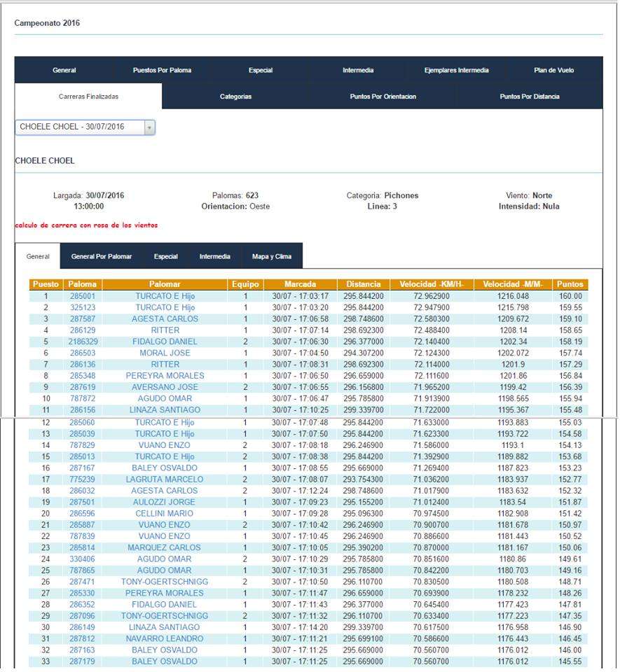The width and height of the screenshot is (620, 672).
Task: Click pigeon number 285001 link
Action: [x=83, y=296]
